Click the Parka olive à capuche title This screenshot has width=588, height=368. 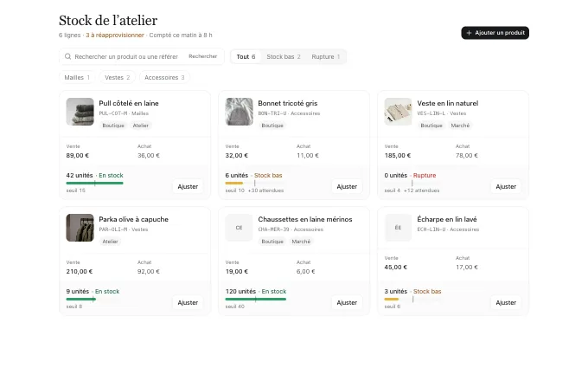(x=133, y=219)
